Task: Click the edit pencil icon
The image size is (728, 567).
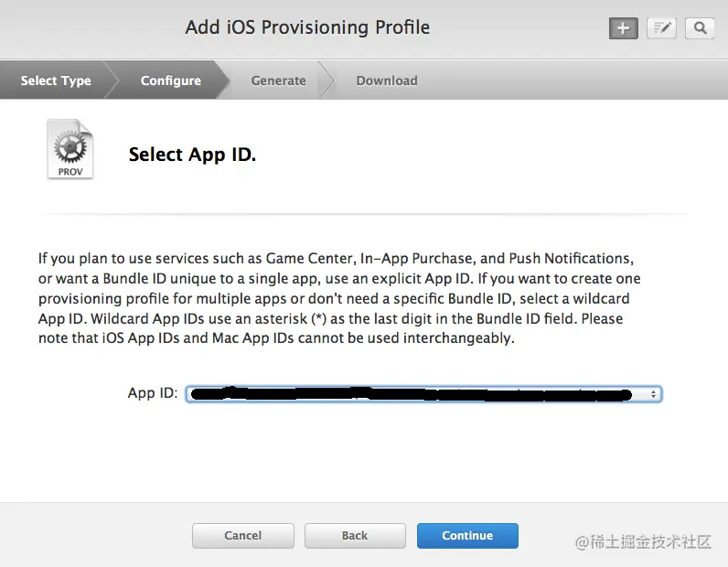Action: pyautogui.click(x=661, y=28)
